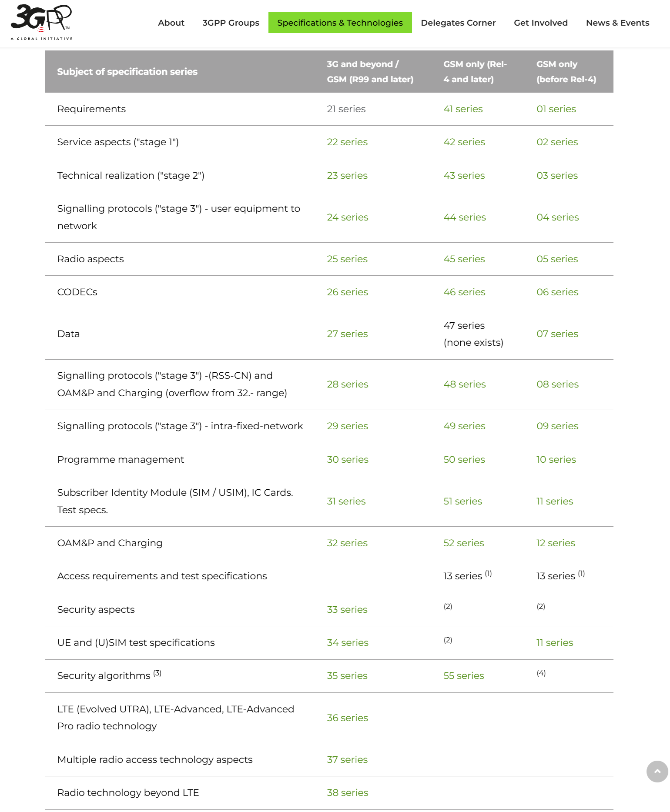Follow the 25 series radio aspects link

347,259
